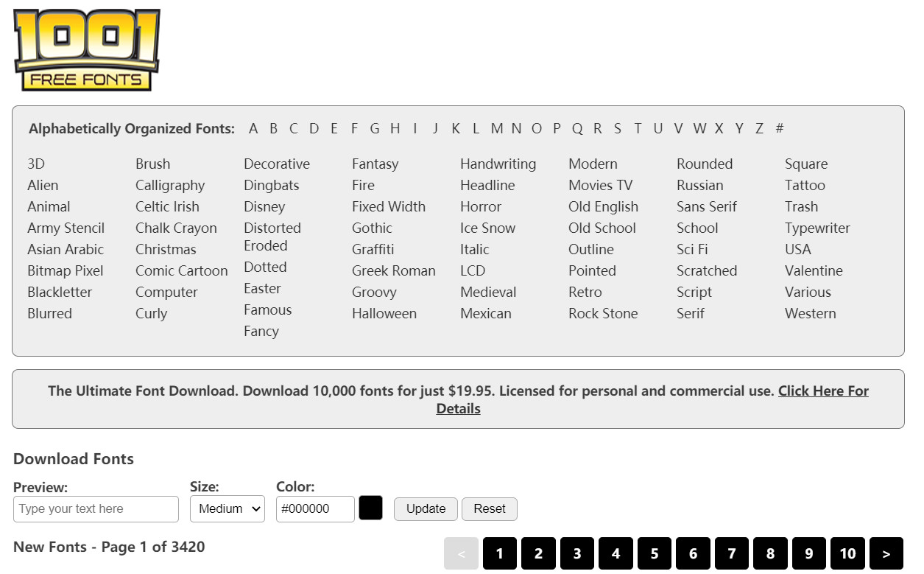Go to pagination page 5
The image size is (924, 574).
(x=655, y=553)
